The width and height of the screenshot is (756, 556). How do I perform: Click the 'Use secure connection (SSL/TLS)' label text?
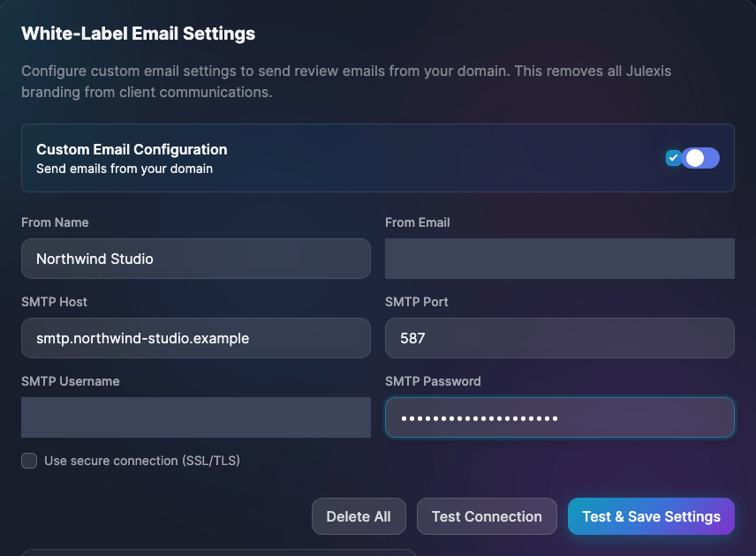[142, 461]
